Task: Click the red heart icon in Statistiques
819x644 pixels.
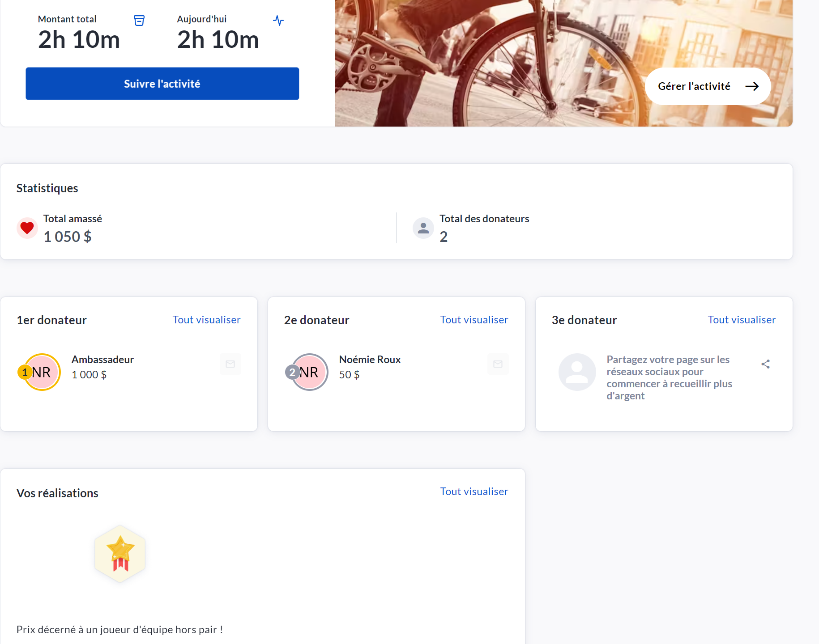Action: coord(27,228)
